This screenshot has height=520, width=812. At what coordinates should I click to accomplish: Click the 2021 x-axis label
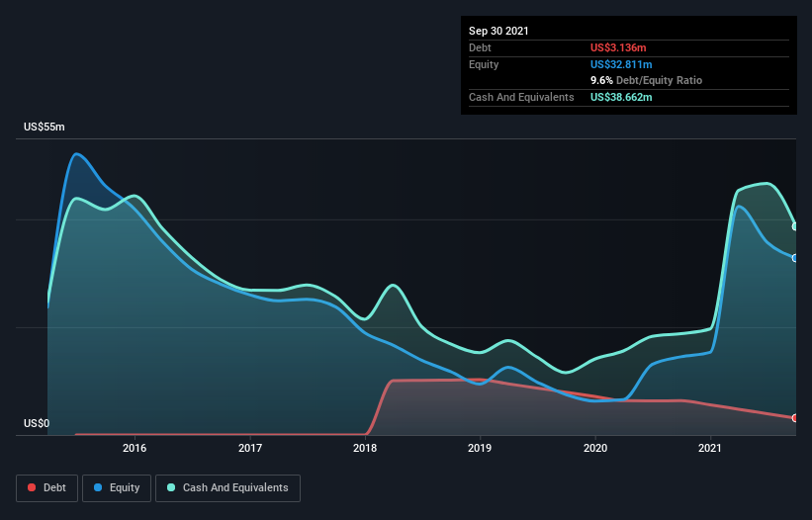[710, 448]
